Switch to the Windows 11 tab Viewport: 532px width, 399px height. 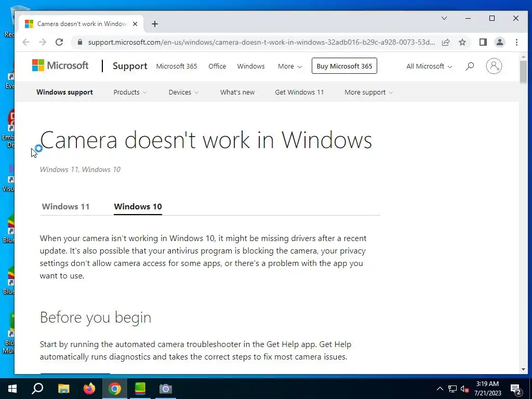click(65, 207)
